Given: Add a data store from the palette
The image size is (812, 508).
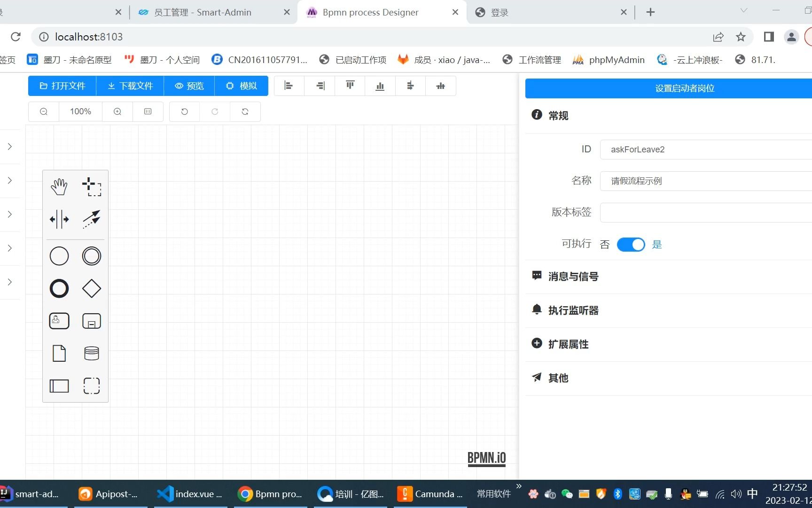Looking at the screenshot, I should 92,353.
